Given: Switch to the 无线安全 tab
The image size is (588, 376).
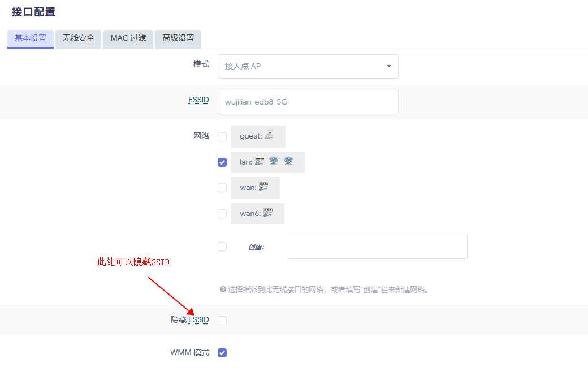Looking at the screenshot, I should [79, 38].
